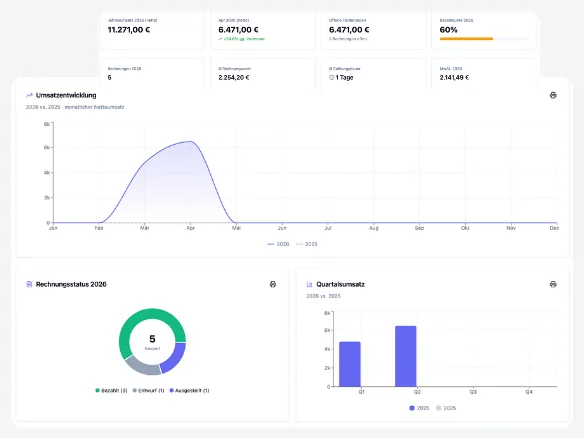584x438 pixels.
Task: Print the Quartalsumsatz chart via printer icon
Action: [x=553, y=284]
